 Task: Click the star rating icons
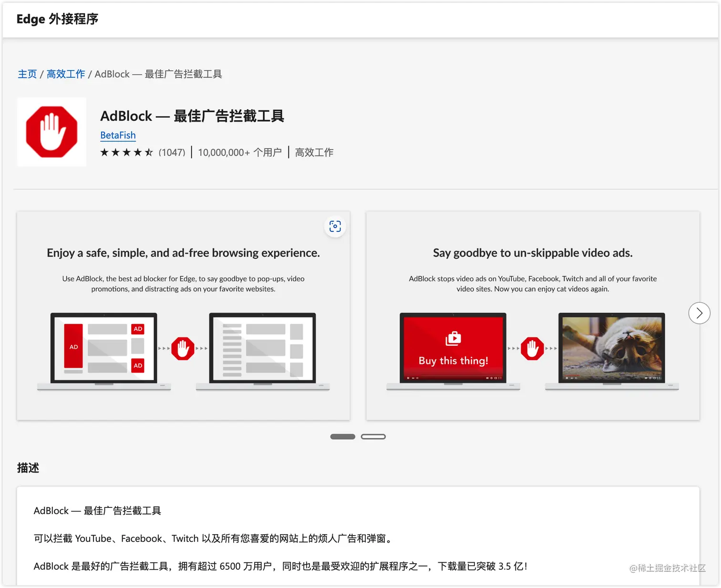coord(127,153)
